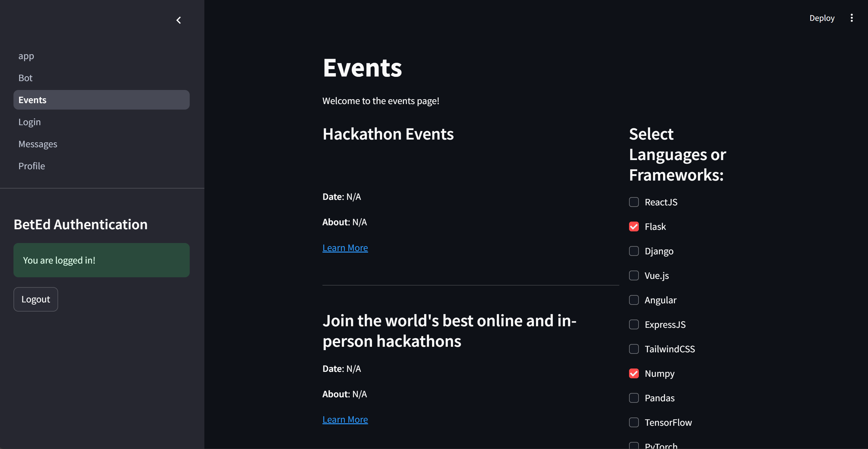Viewport: 868px width, 449px height.
Task: Click the Deploy button
Action: click(x=821, y=18)
